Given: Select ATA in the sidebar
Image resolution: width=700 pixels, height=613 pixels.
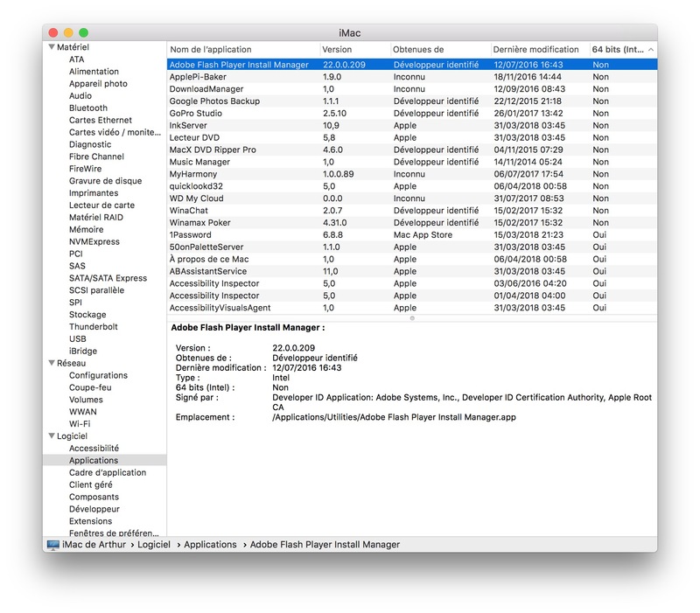Looking at the screenshot, I should (76, 59).
